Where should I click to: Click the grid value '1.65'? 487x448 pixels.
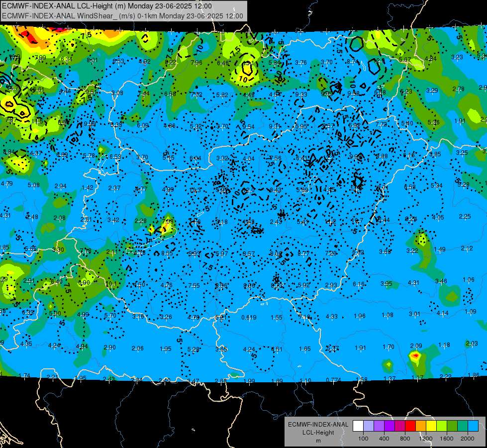click(304, 349)
